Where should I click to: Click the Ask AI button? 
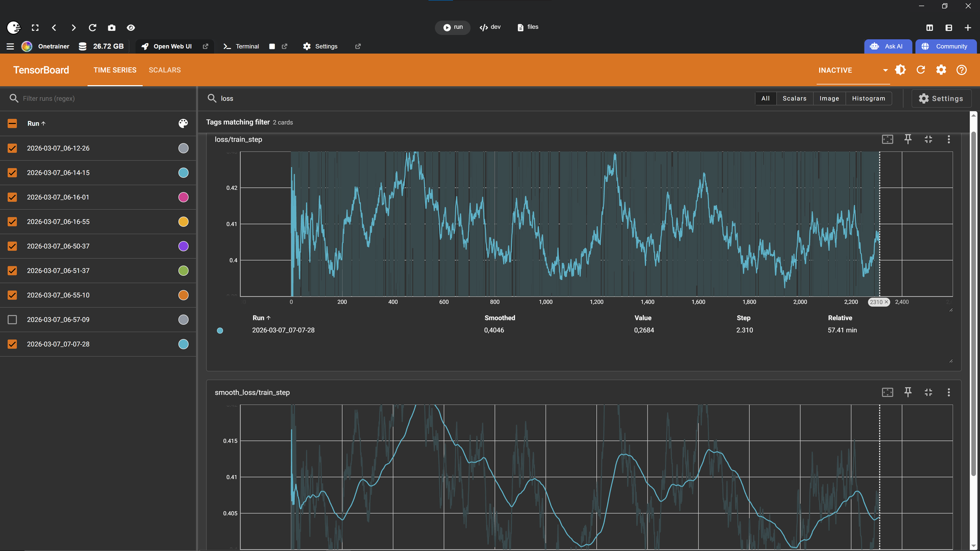tap(887, 47)
